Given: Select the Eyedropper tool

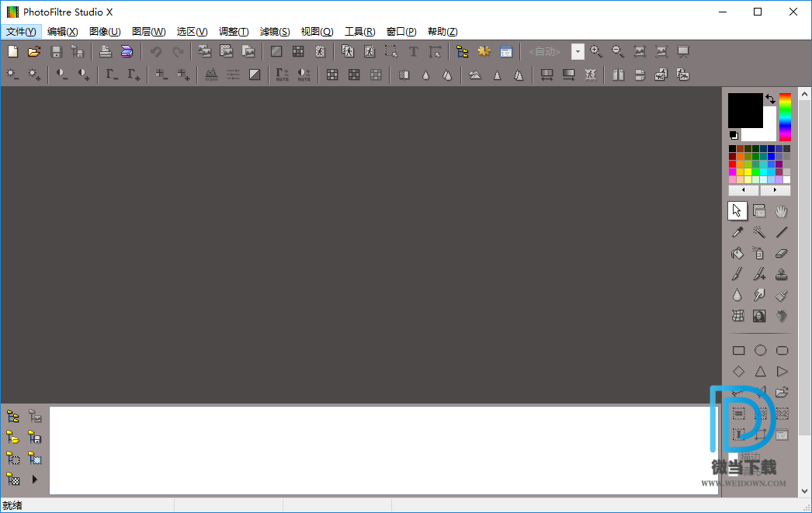Looking at the screenshot, I should [x=737, y=232].
